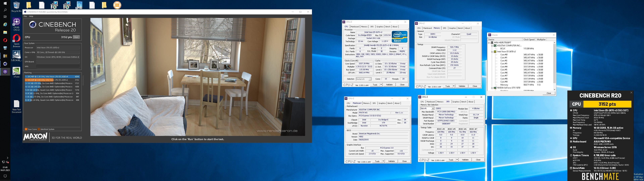Open the Windows Start menu
This screenshot has height=181, width=644.
[5, 4]
